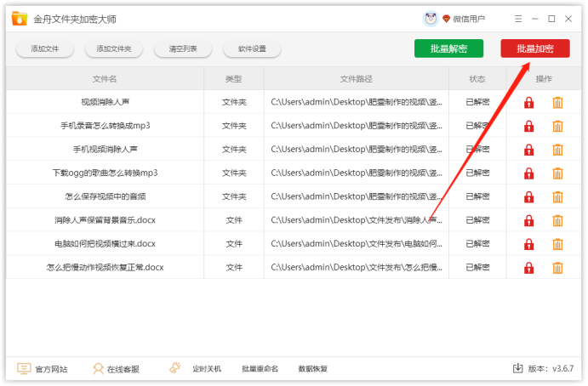Delete the 手机录音怎么转换成mp3 row via trash icon
This screenshot has height=386, width=588.
(x=558, y=127)
